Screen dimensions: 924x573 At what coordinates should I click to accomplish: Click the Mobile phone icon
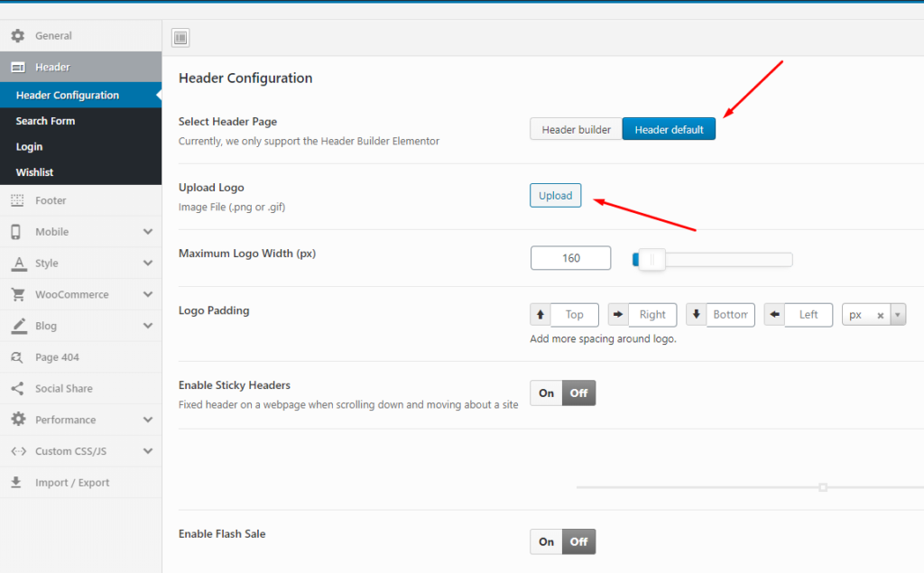tap(16, 232)
